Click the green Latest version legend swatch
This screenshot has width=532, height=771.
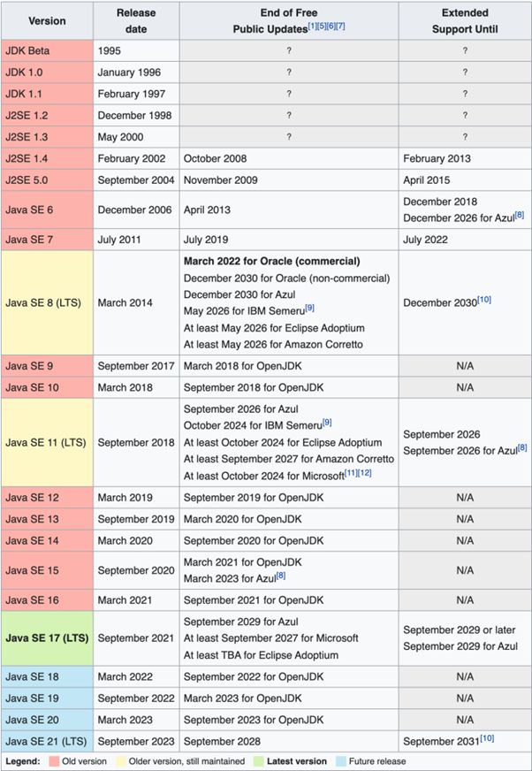tap(259, 760)
